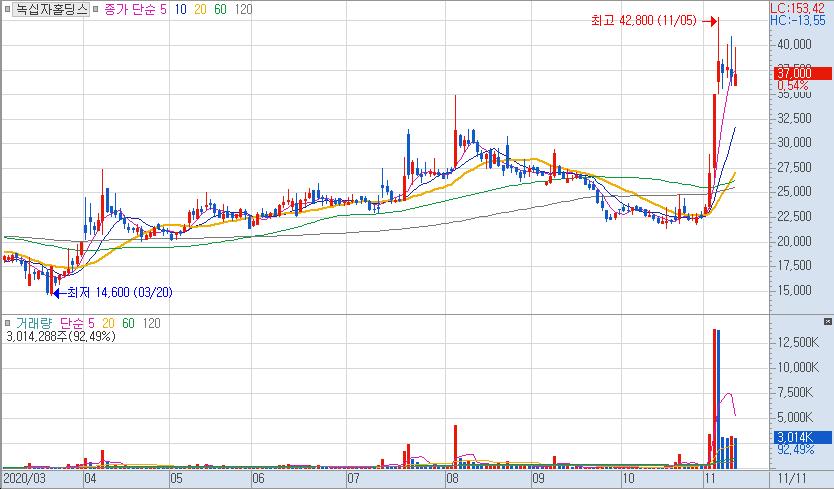Click the 10 month label on date axis
This screenshot has width=834, height=489.
click(x=628, y=478)
